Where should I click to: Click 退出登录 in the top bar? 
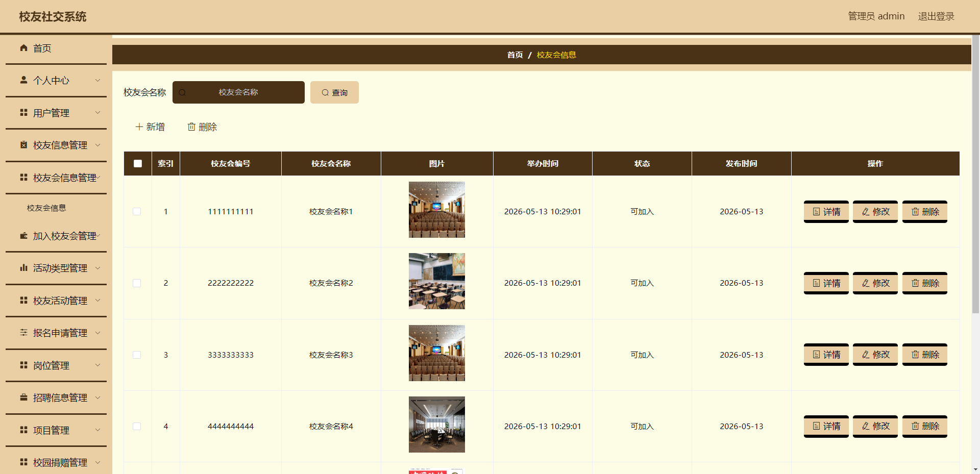(936, 16)
